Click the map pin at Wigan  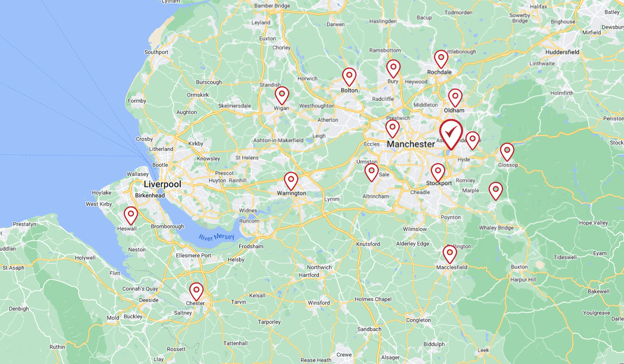282,96
